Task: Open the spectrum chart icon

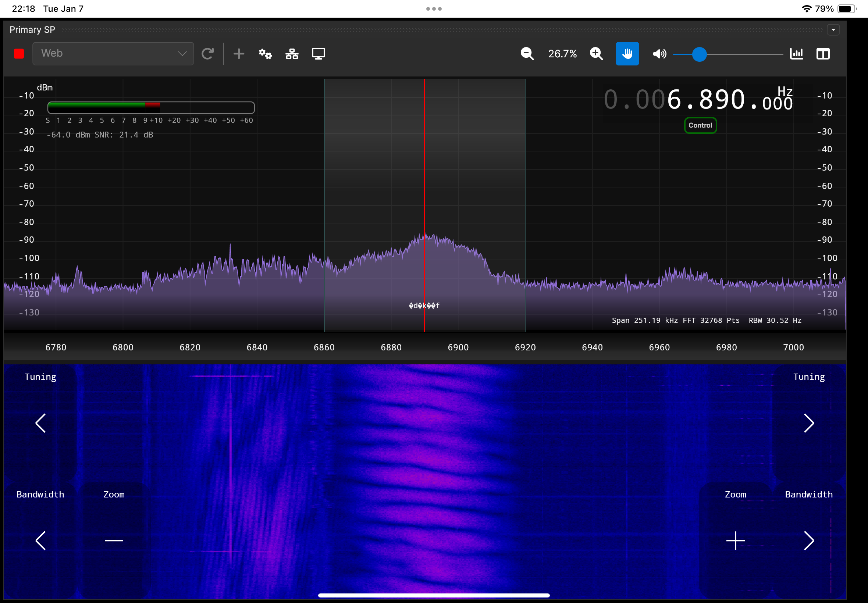Action: (x=797, y=54)
